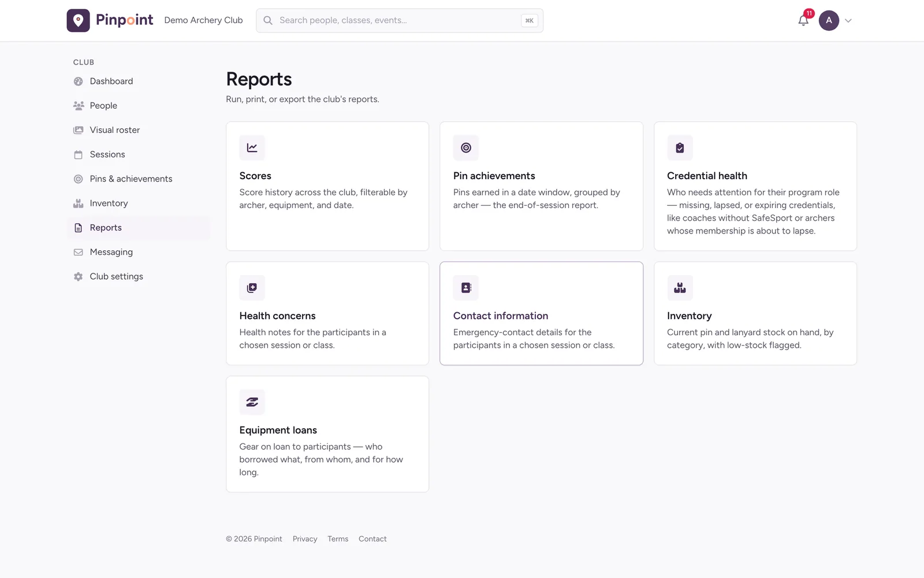Go to Dashboard in the sidebar
This screenshot has height=578, width=924.
[x=139, y=81]
